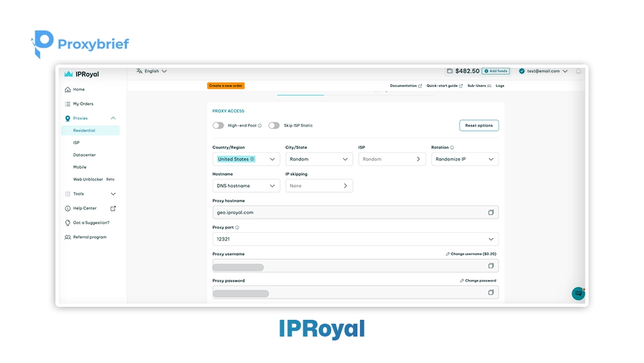
Task: Click the Sub-Users people icon
Action: [489, 86]
